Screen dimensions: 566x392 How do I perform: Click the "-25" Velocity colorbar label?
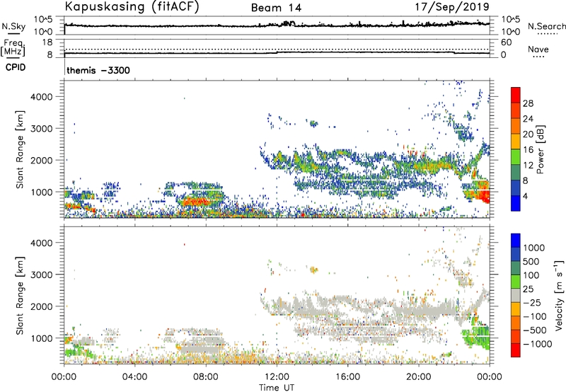coord(532,302)
